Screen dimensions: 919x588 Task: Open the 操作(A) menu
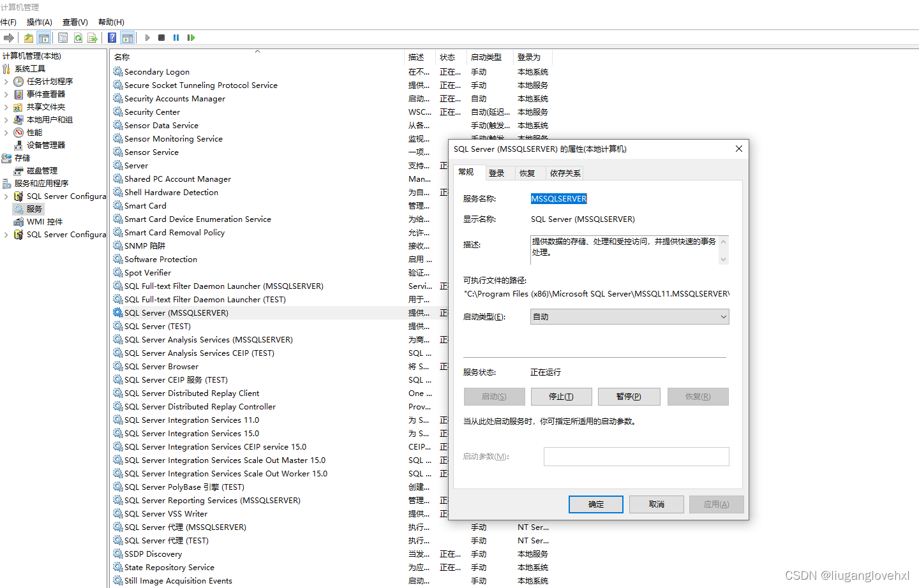click(39, 22)
